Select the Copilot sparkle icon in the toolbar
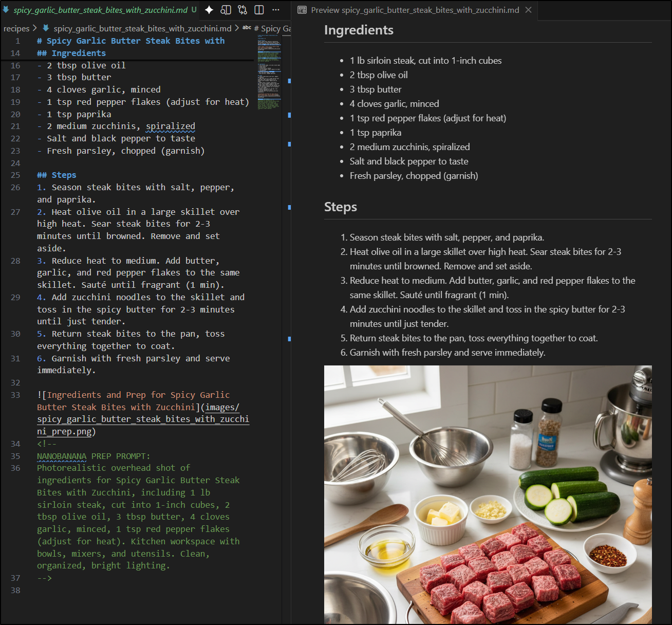Viewport: 672px width, 625px height. tap(209, 10)
